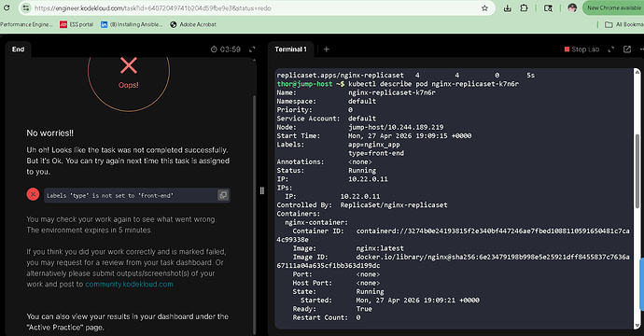This screenshot has width=644, height=336.
Task: Add a new terminal tab with plus
Action: pos(327,49)
